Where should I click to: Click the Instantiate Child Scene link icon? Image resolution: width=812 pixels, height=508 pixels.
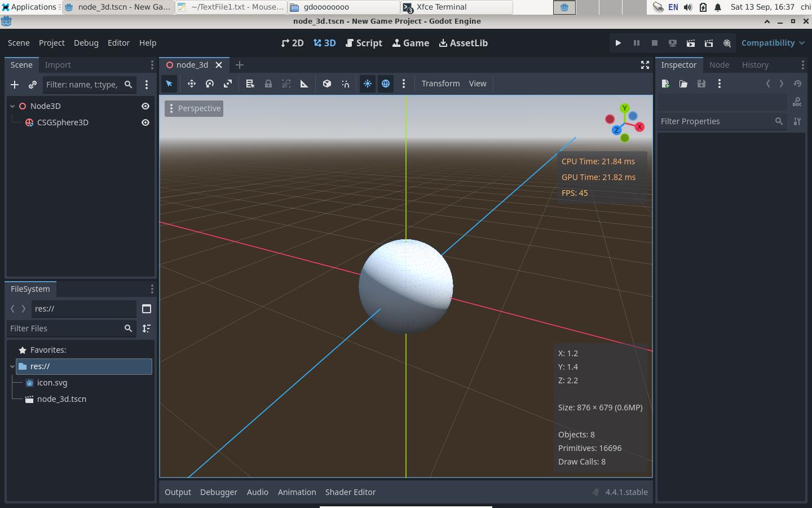click(33, 85)
